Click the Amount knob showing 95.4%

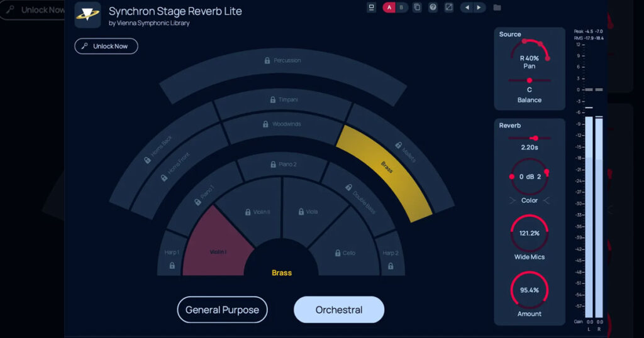(x=530, y=290)
